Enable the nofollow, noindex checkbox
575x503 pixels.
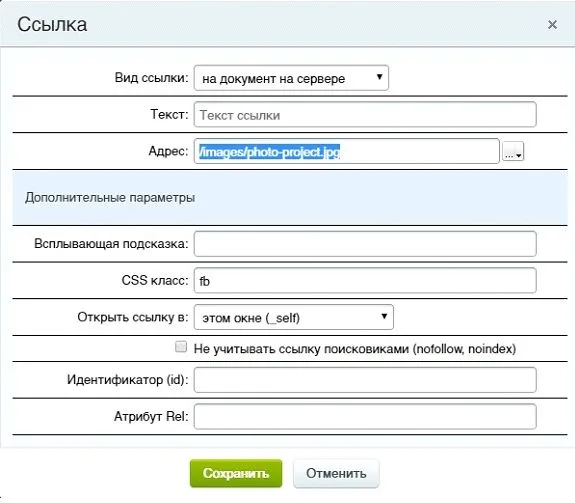181,346
